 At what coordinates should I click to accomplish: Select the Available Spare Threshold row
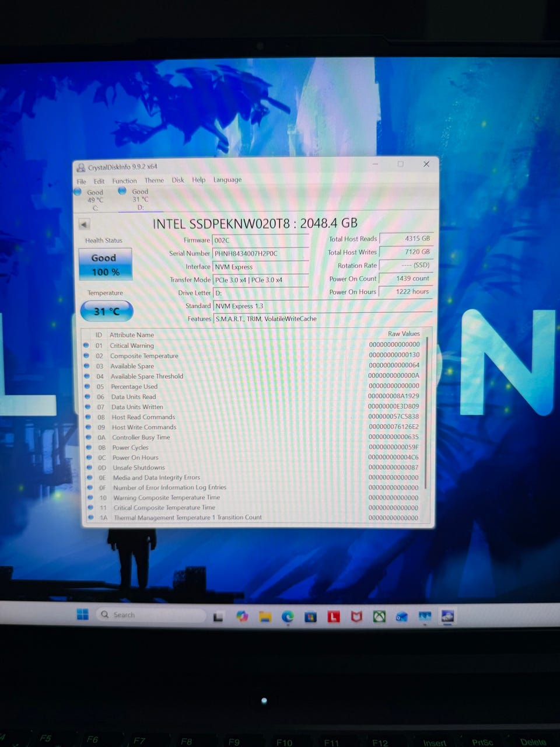point(253,376)
